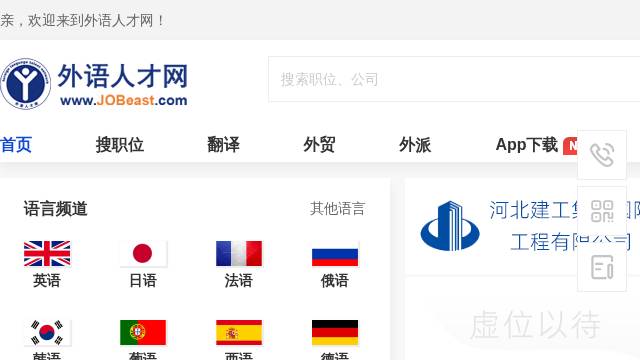Screen dimensions: 640x360
Task: Select the France flag for 法语
Action: (239, 253)
